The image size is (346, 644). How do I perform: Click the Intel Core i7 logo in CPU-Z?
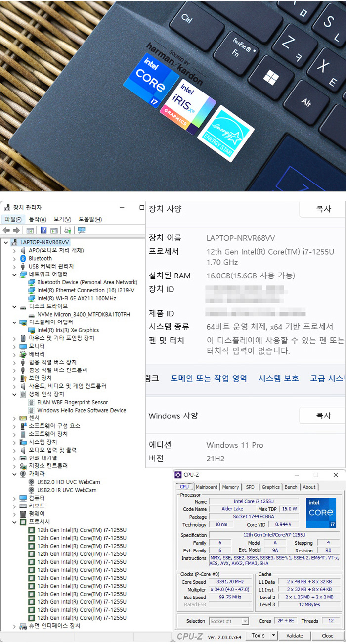point(321,512)
